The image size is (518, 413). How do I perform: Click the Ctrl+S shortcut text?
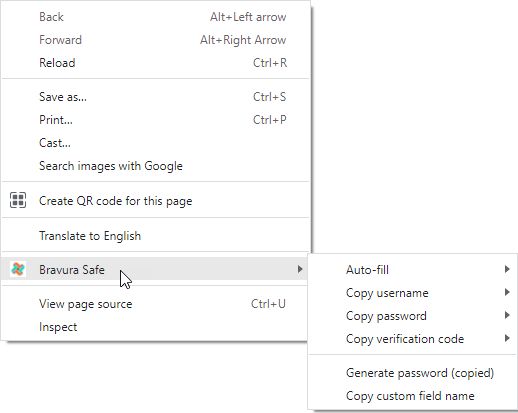pos(269,97)
